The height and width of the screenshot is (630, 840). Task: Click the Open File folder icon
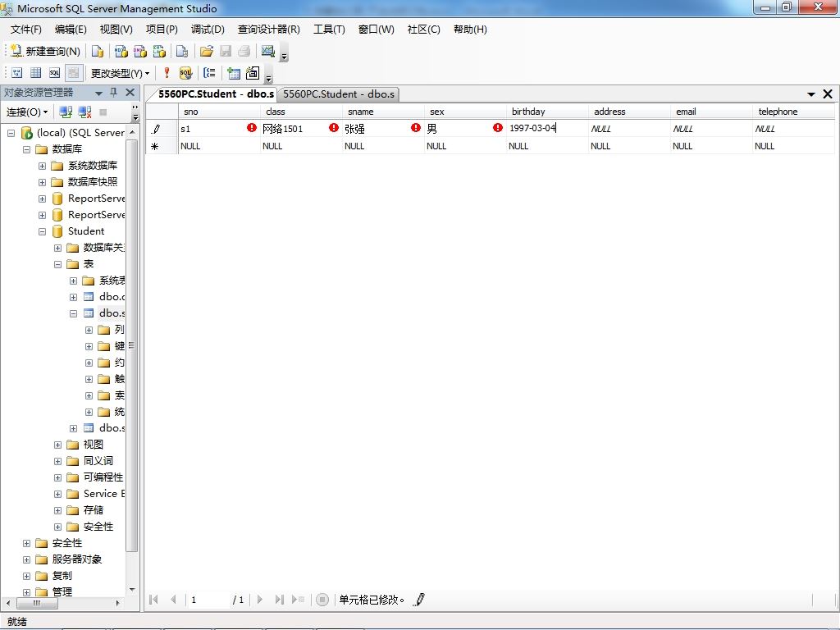click(x=206, y=51)
